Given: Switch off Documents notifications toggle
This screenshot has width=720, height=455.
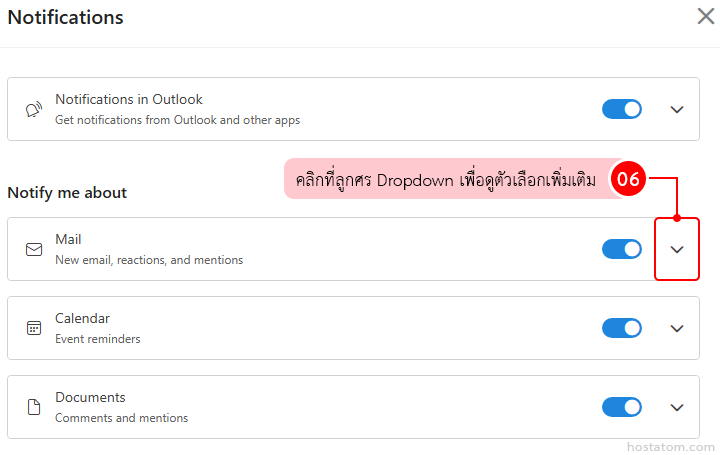Looking at the screenshot, I should [622, 407].
